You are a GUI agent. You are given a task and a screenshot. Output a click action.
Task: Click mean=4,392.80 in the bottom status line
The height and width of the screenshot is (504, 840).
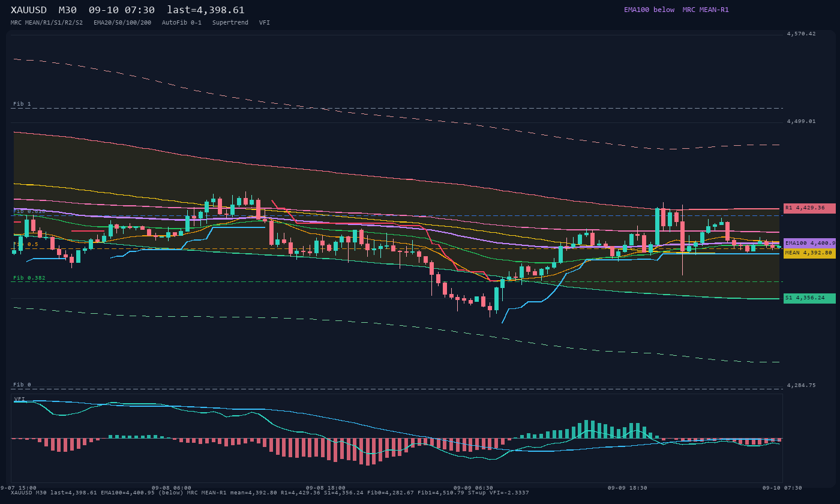coord(254,493)
